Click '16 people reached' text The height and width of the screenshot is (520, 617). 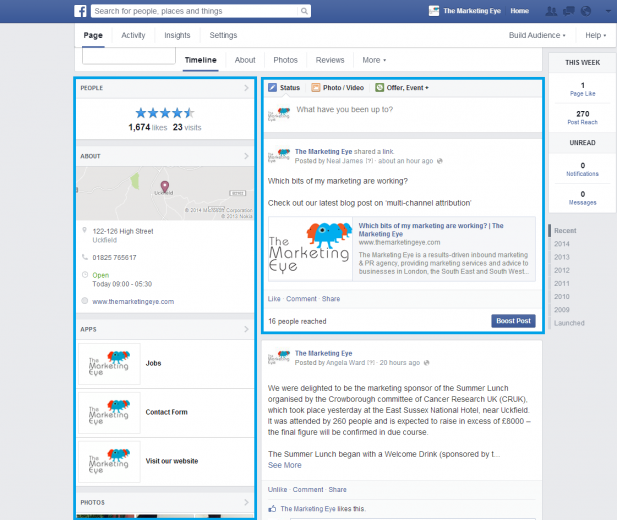coord(297,321)
